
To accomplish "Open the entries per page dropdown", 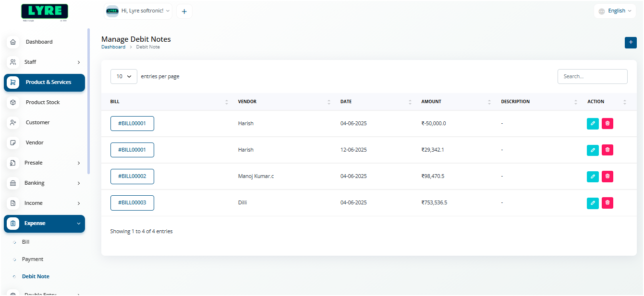I will [x=124, y=76].
